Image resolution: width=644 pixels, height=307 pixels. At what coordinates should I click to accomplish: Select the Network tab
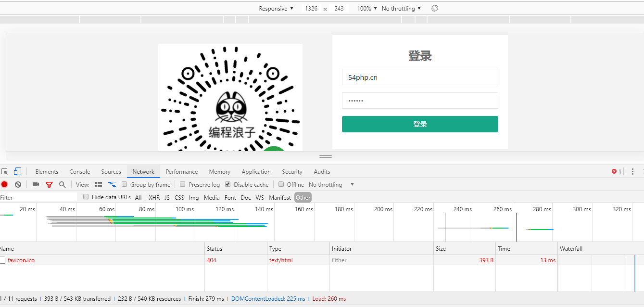[x=143, y=171]
